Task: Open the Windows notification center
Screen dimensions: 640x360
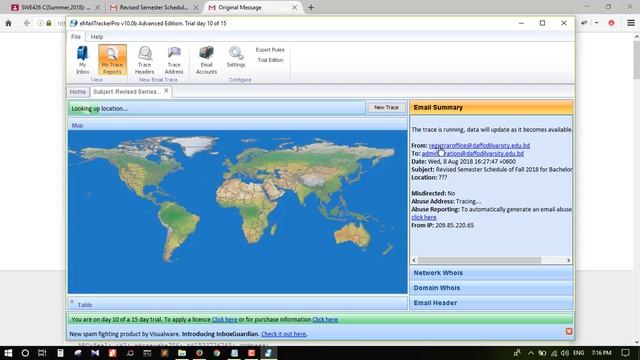Action: pyautogui.click(x=625, y=353)
